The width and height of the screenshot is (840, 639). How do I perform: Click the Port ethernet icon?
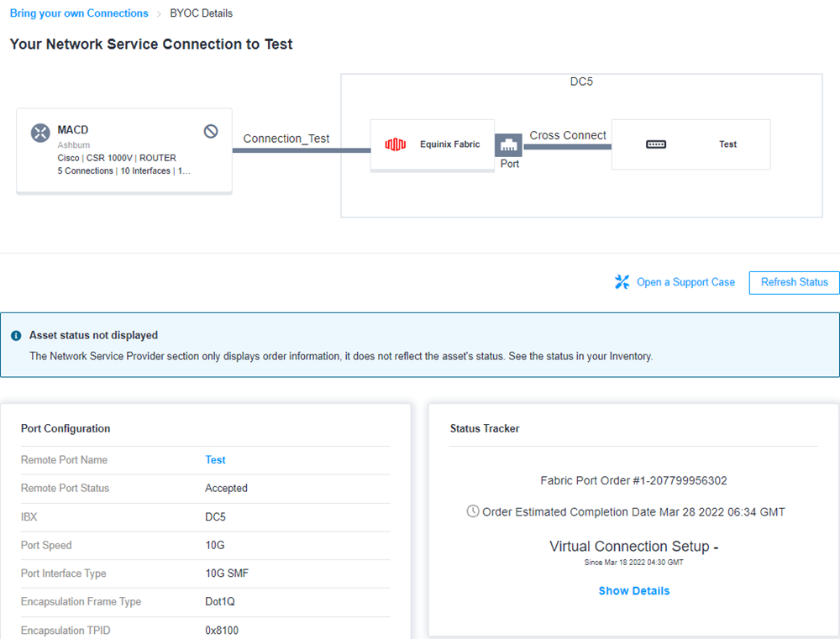[x=508, y=144]
